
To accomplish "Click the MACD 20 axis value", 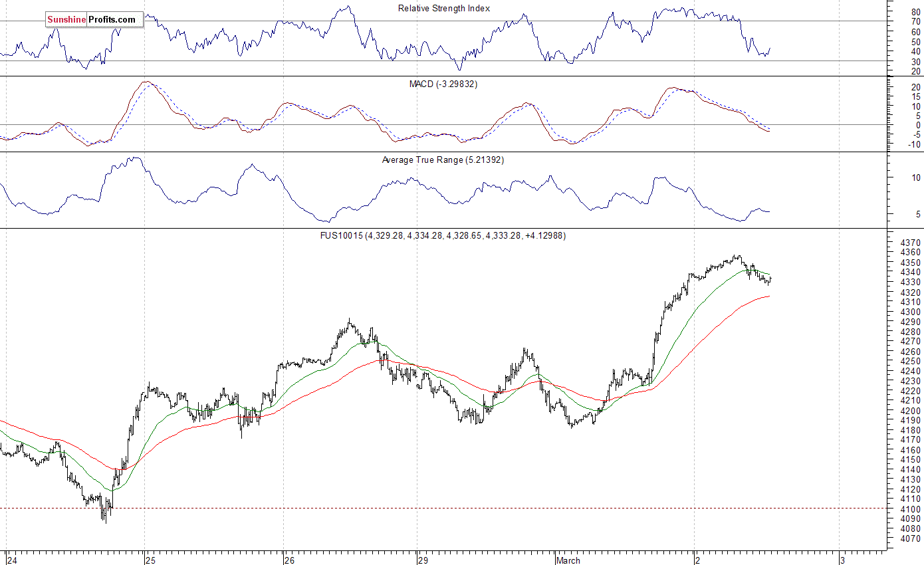I will click(916, 86).
